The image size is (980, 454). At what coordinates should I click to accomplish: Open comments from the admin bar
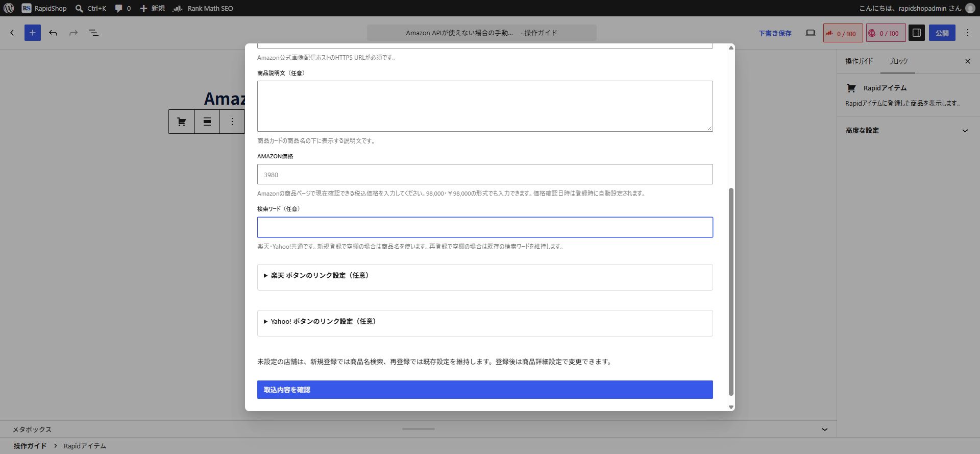(x=122, y=8)
